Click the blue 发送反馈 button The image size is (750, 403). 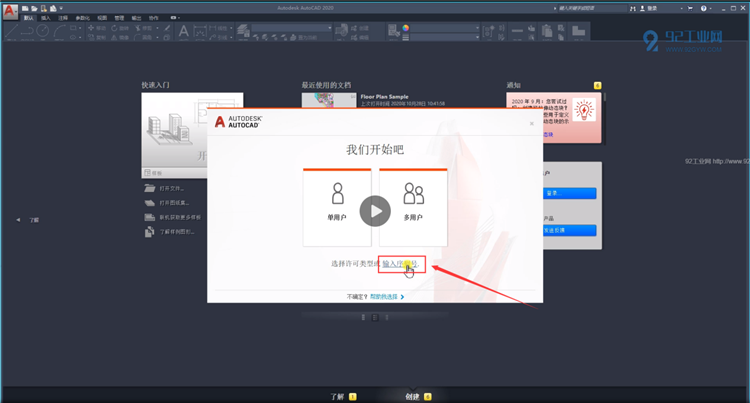coord(570,230)
